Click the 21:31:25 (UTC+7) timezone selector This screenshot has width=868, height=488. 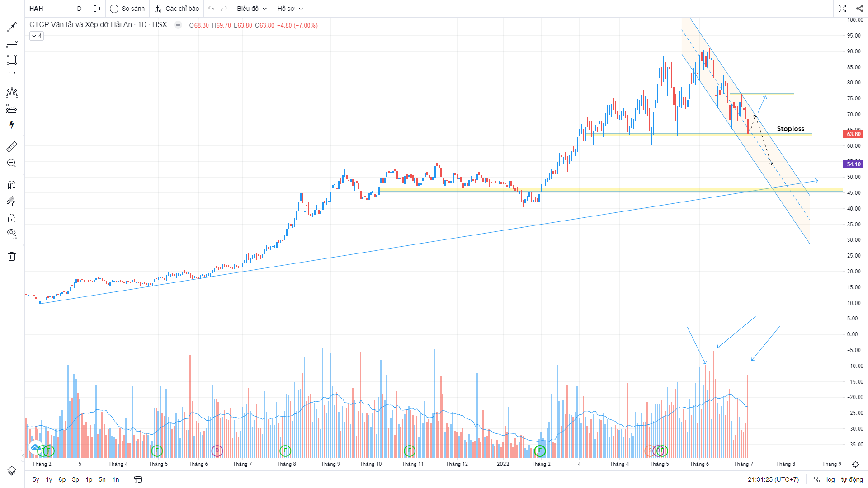tap(773, 479)
